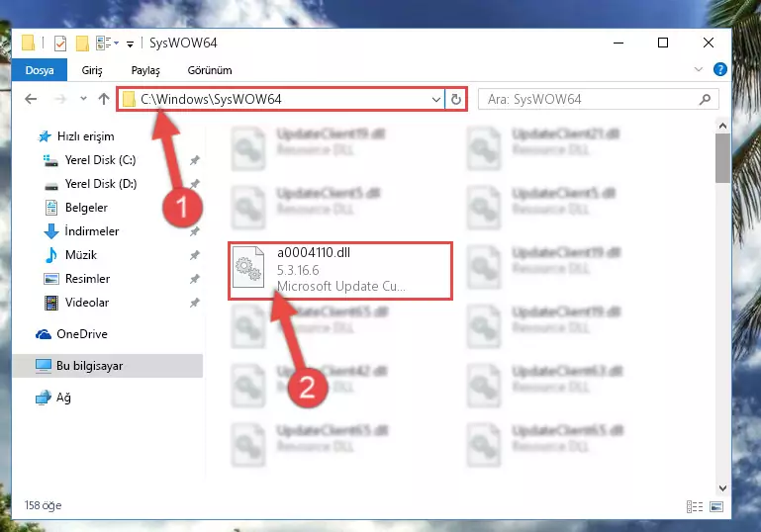Click the 158 öğe status text
The width and height of the screenshot is (761, 532).
(44, 505)
